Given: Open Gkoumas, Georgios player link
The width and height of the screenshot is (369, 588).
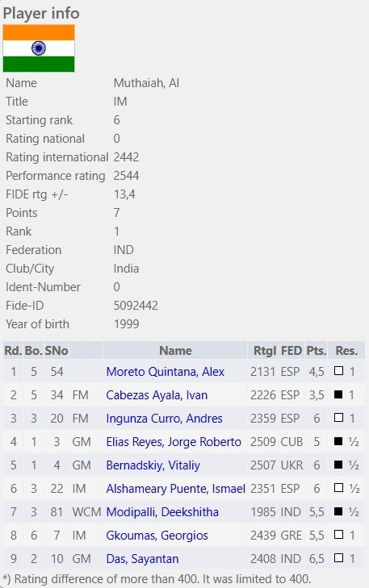Looking at the screenshot, I should click(157, 535).
